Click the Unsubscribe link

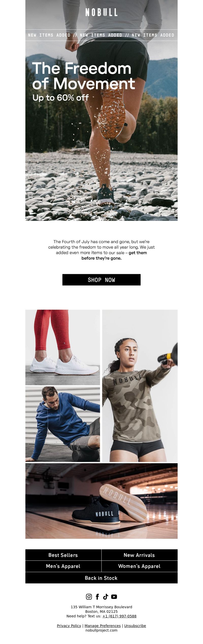point(135,626)
